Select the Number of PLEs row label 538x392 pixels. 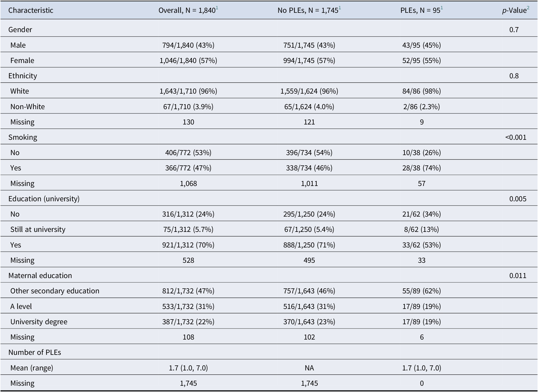[35, 352]
